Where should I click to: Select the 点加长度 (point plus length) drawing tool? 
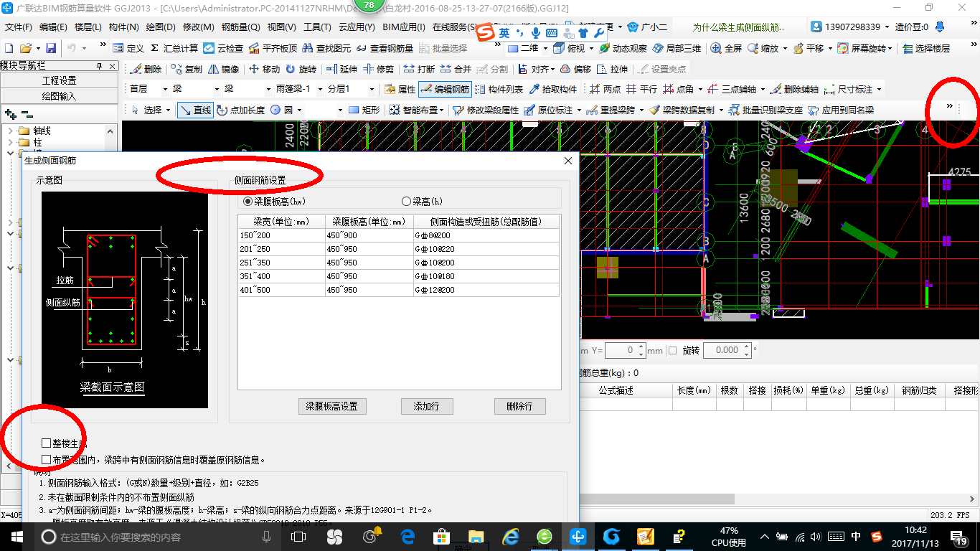[240, 110]
